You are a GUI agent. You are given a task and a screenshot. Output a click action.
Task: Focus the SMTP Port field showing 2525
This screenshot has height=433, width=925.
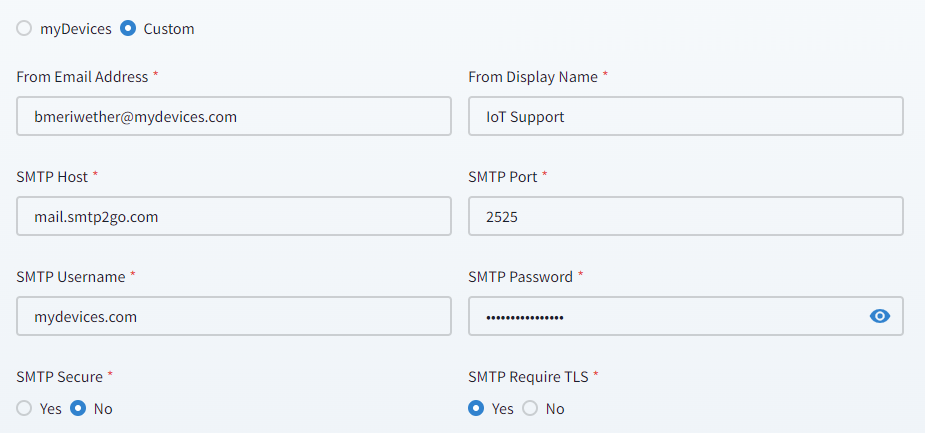[686, 216]
